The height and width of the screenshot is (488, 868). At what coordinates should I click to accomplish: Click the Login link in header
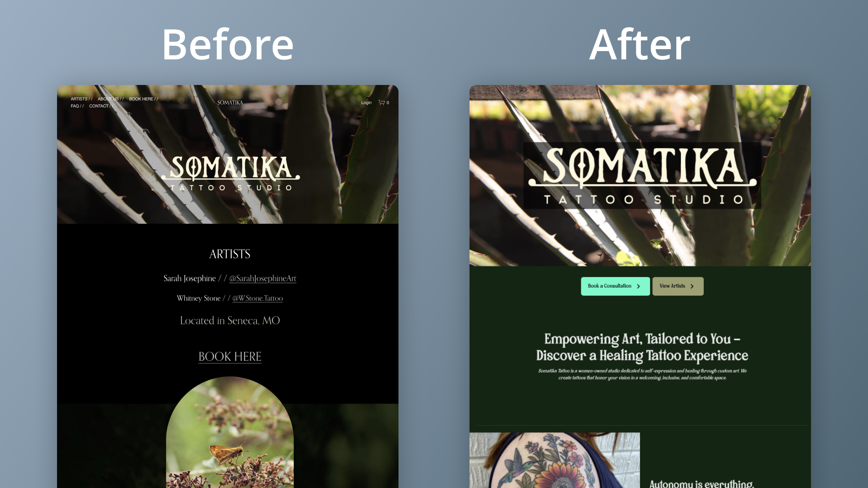(366, 102)
